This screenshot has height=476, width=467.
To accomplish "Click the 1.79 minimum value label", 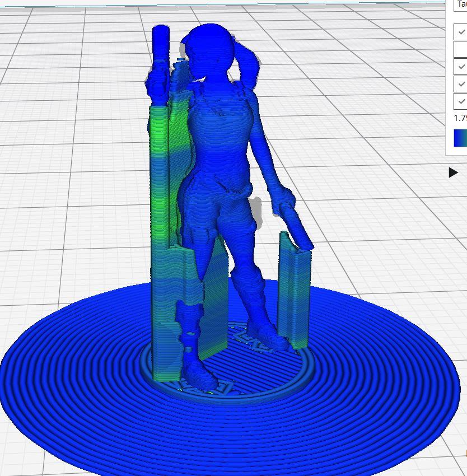I will (460, 118).
